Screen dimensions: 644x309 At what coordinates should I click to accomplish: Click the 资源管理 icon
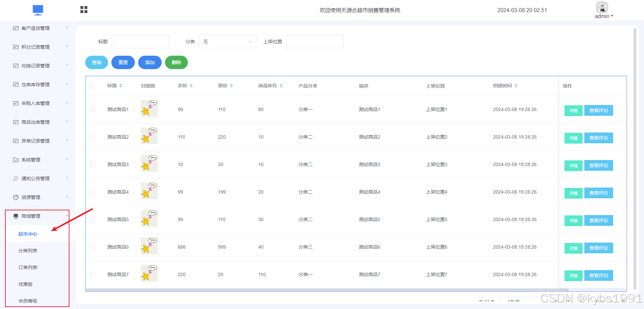coord(16,197)
